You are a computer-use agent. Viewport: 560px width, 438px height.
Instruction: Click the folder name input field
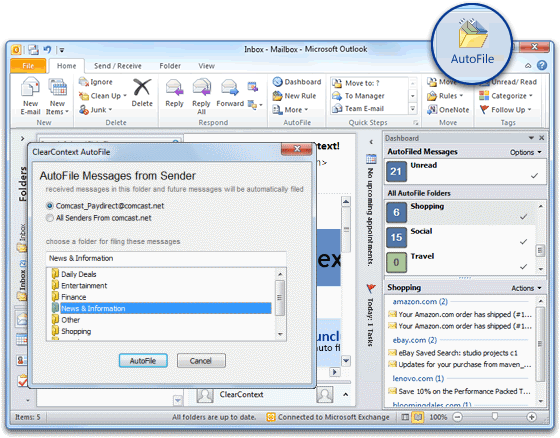166,258
